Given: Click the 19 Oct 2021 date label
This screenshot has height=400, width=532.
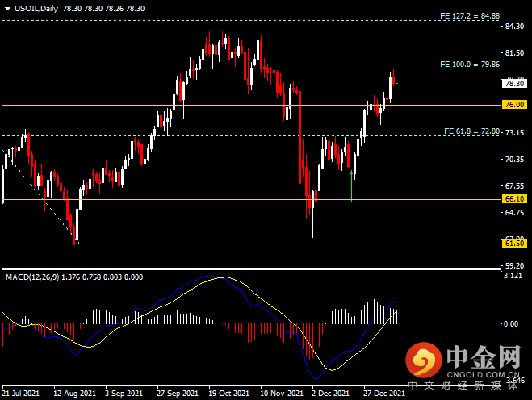Looking at the screenshot, I should [229, 394].
